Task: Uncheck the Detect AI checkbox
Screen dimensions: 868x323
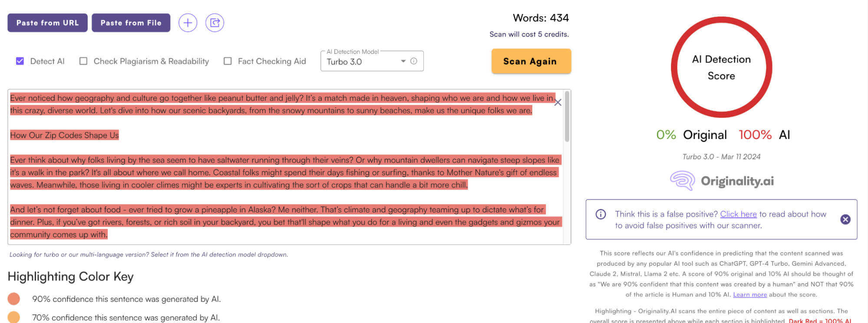Action: coord(20,61)
